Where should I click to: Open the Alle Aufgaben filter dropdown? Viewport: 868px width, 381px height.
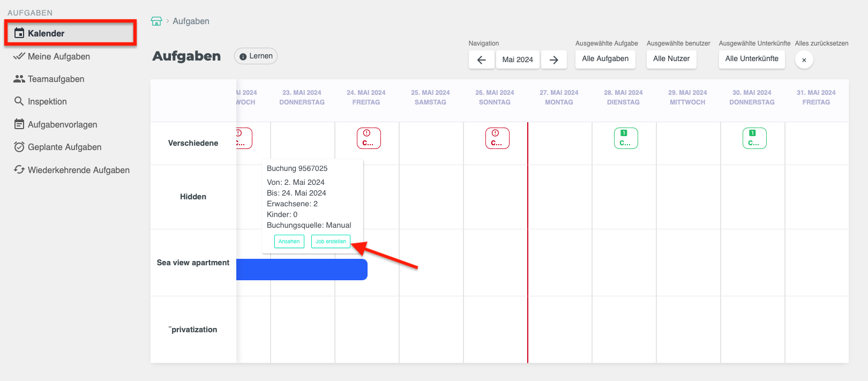coord(605,59)
